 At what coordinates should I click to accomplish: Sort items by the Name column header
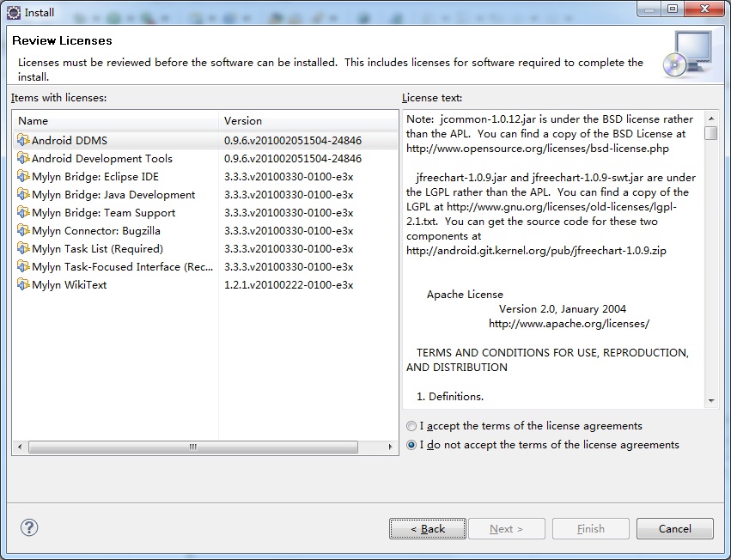[116, 121]
